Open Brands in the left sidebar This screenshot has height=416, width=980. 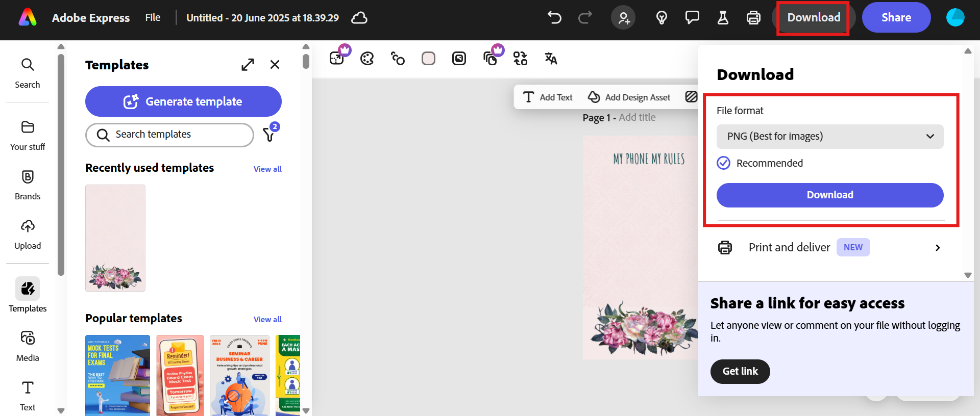click(x=28, y=185)
